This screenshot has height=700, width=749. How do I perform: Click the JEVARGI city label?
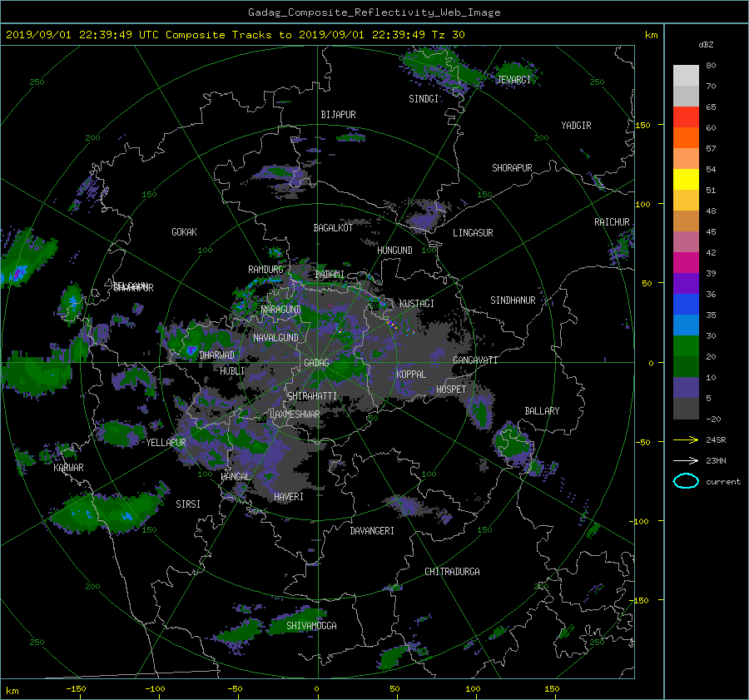tap(513, 80)
